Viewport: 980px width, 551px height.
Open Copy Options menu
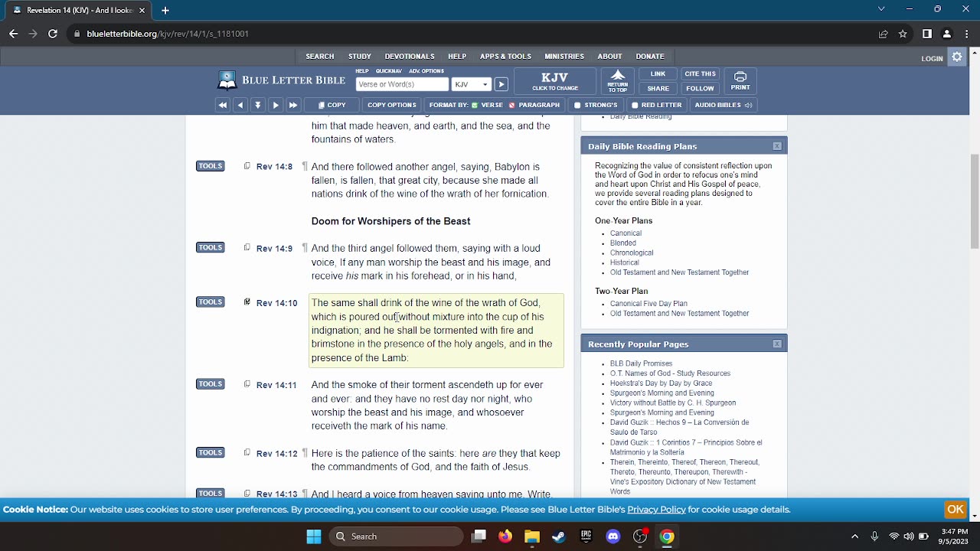click(391, 105)
